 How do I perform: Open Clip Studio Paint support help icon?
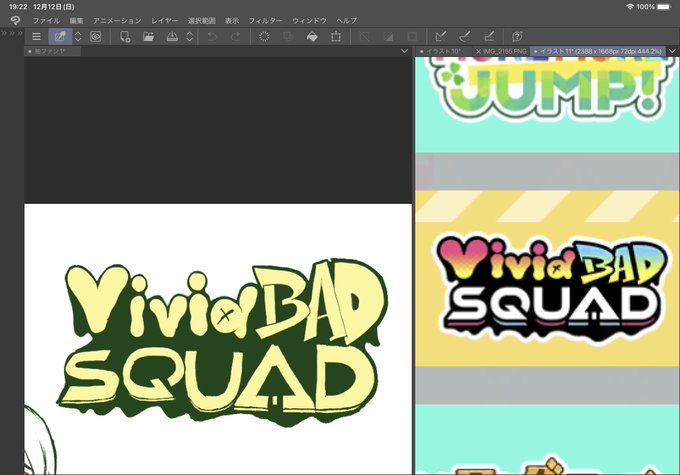(517, 36)
